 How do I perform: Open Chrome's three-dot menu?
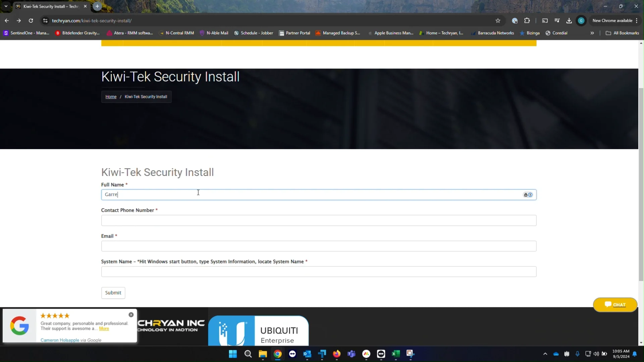click(637, 20)
